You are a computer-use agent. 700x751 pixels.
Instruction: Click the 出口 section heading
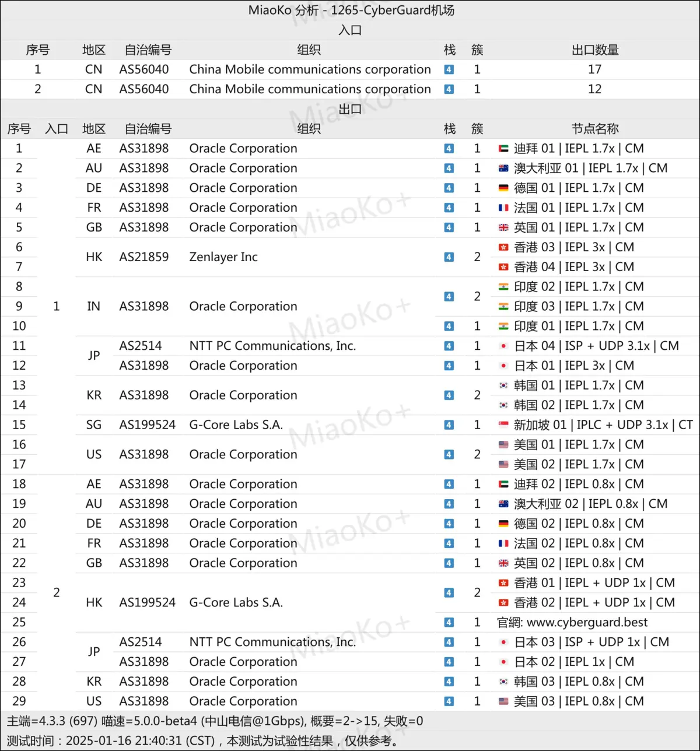click(x=350, y=109)
